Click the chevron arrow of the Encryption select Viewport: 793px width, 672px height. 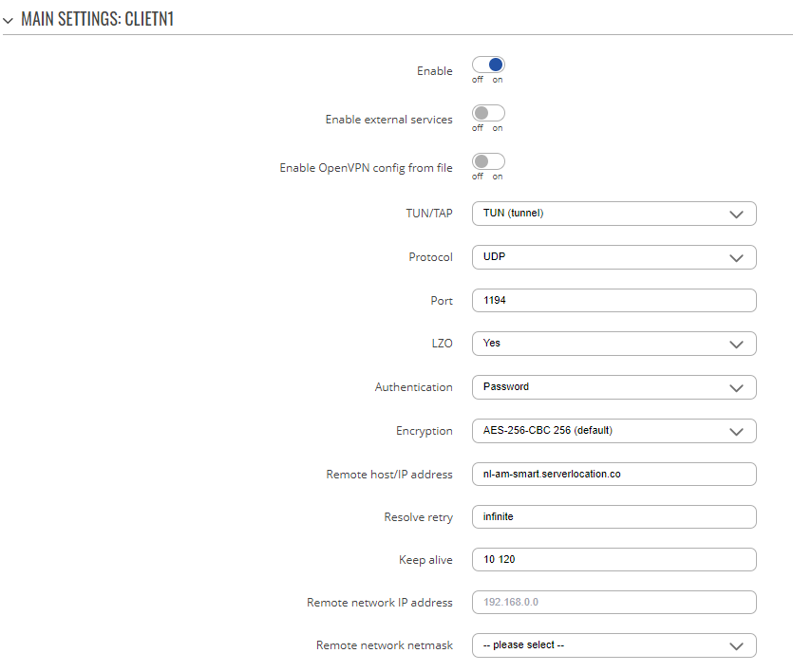tap(736, 432)
